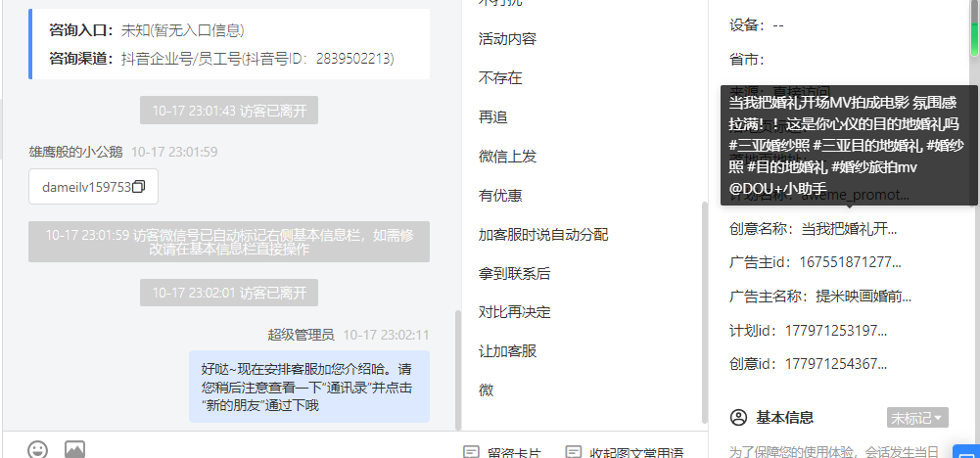Select 加客服时说自动分配 phrase
This screenshot has width=980, height=458.
coord(543,234)
